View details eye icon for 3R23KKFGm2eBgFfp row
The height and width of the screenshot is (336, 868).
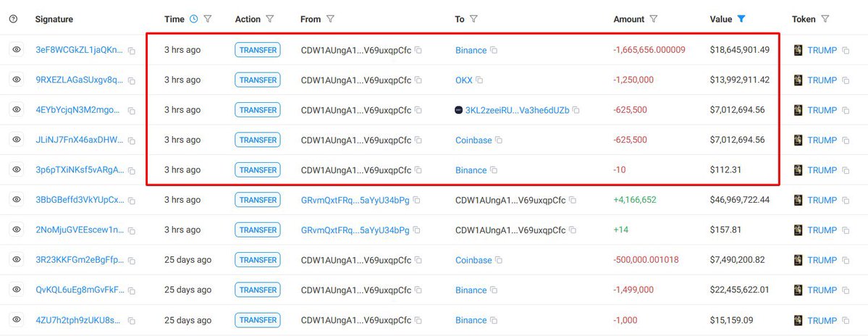pyautogui.click(x=17, y=260)
